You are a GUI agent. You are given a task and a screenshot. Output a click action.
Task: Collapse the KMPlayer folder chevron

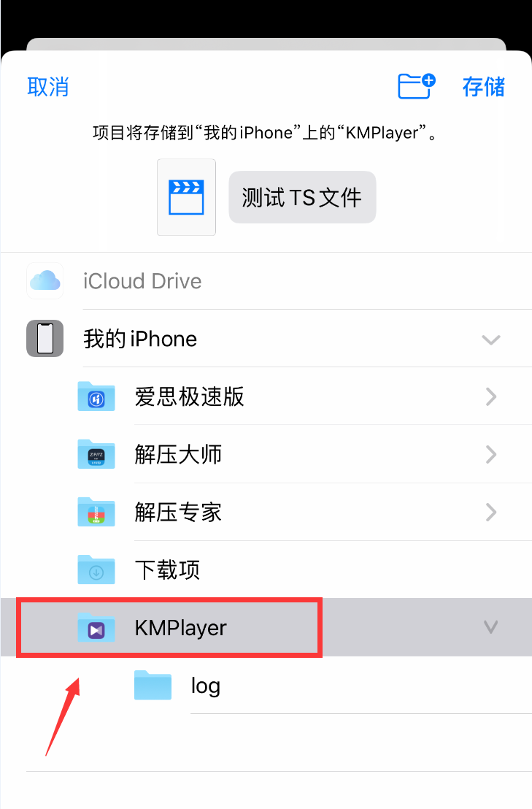click(x=490, y=627)
